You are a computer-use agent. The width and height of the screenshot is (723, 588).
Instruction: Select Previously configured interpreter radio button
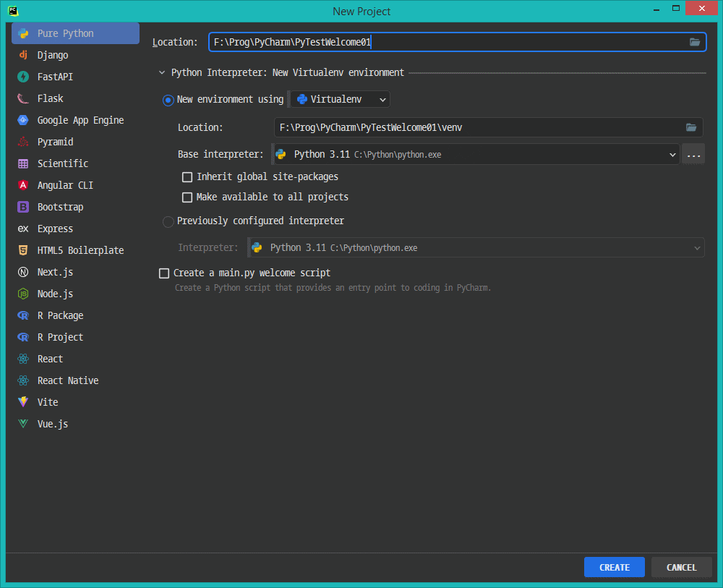168,221
